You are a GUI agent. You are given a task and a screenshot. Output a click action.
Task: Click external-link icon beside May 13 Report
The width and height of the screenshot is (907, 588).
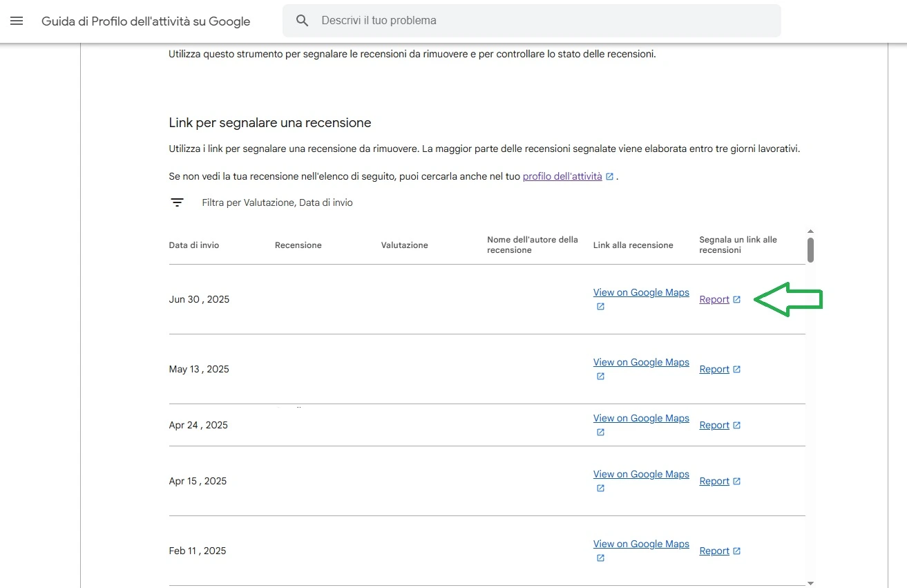(736, 369)
